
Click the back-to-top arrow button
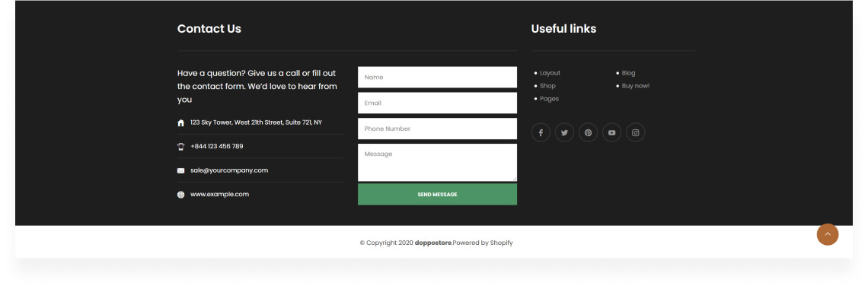[828, 234]
